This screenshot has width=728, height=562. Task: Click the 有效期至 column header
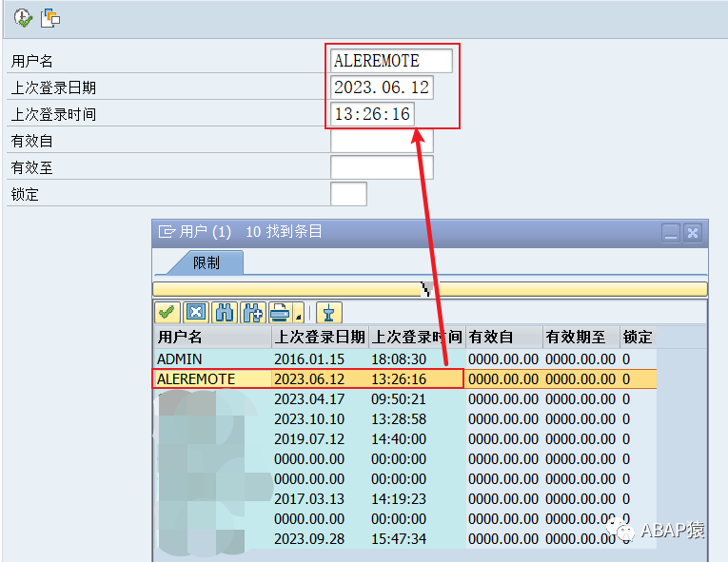(x=581, y=337)
